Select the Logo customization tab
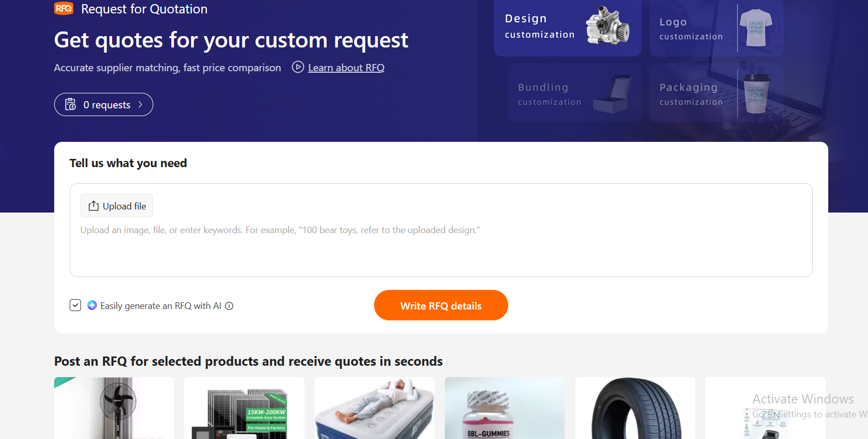The width and height of the screenshot is (868, 439). [716, 28]
